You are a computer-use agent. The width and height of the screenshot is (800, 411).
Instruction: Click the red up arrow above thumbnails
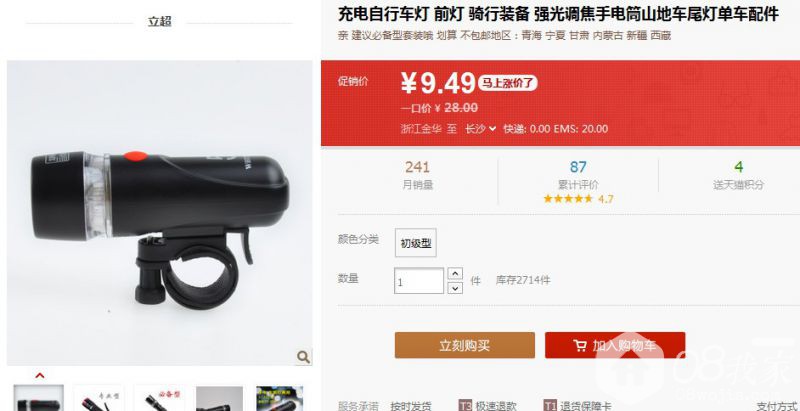tap(40, 376)
